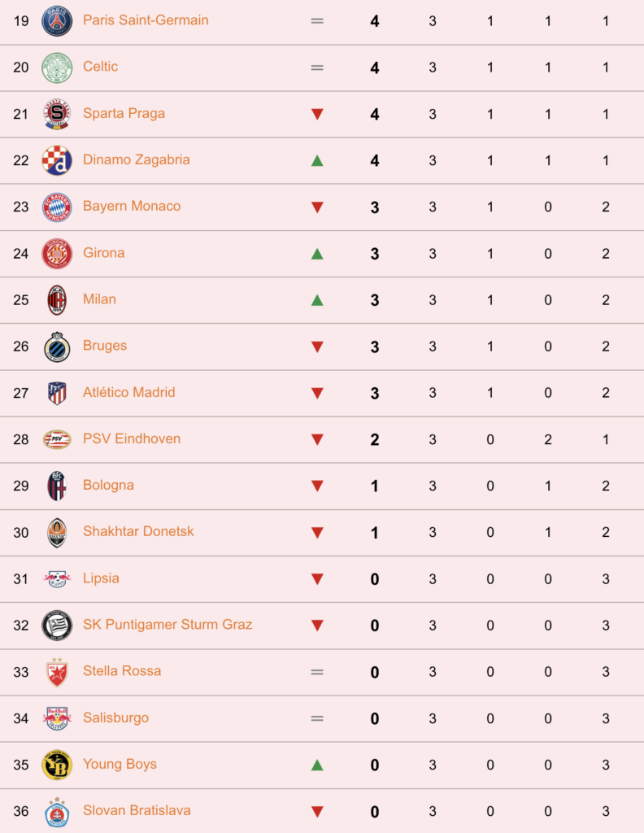Open the Salisburgo team page
The height and width of the screenshot is (833, 644).
pos(115,717)
